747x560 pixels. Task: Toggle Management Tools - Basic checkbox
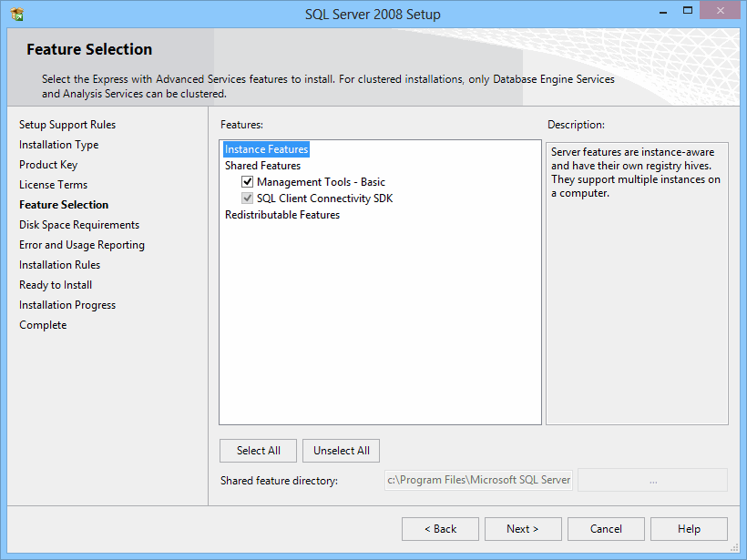(247, 181)
